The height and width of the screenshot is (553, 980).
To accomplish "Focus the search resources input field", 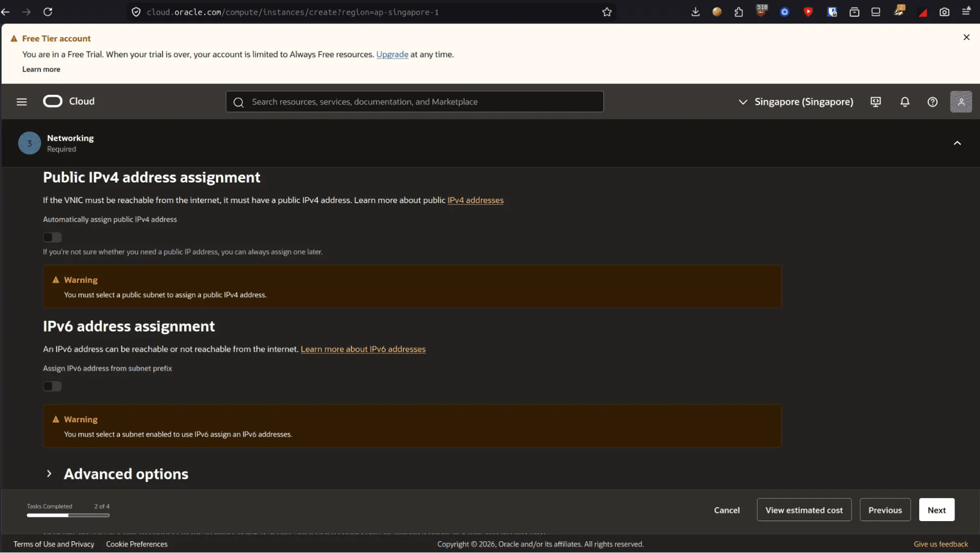I will point(414,102).
